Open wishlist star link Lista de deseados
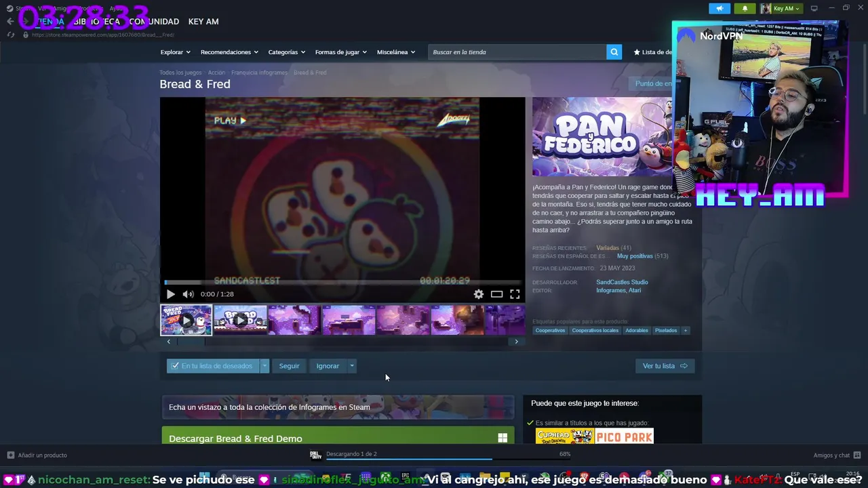 click(652, 52)
